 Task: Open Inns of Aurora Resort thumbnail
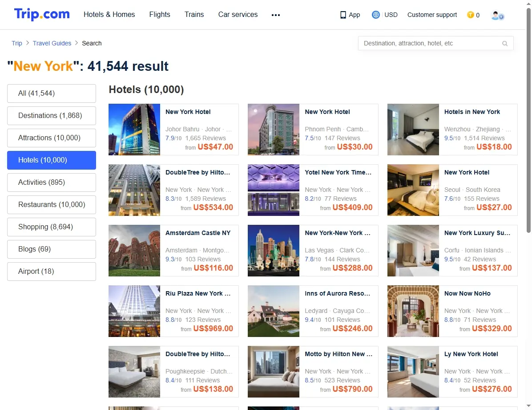[x=274, y=311]
